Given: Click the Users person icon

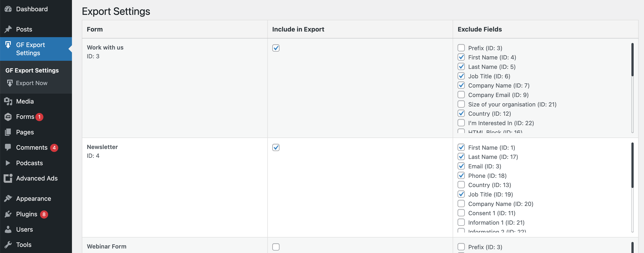Looking at the screenshot, I should (x=8, y=229).
